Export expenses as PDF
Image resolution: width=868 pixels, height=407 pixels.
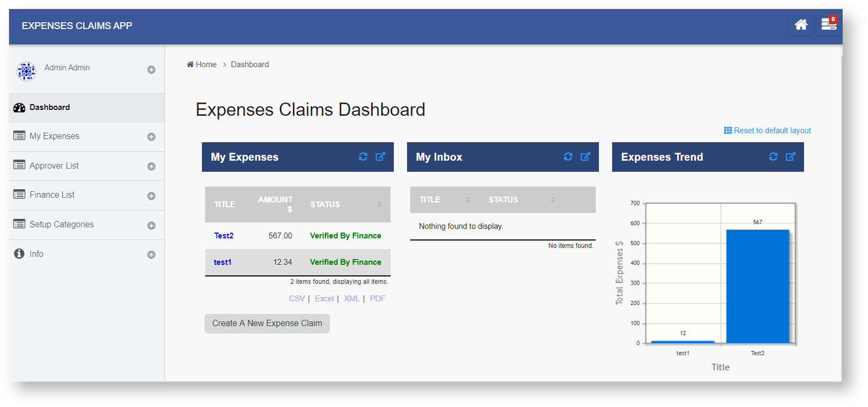[x=377, y=299]
